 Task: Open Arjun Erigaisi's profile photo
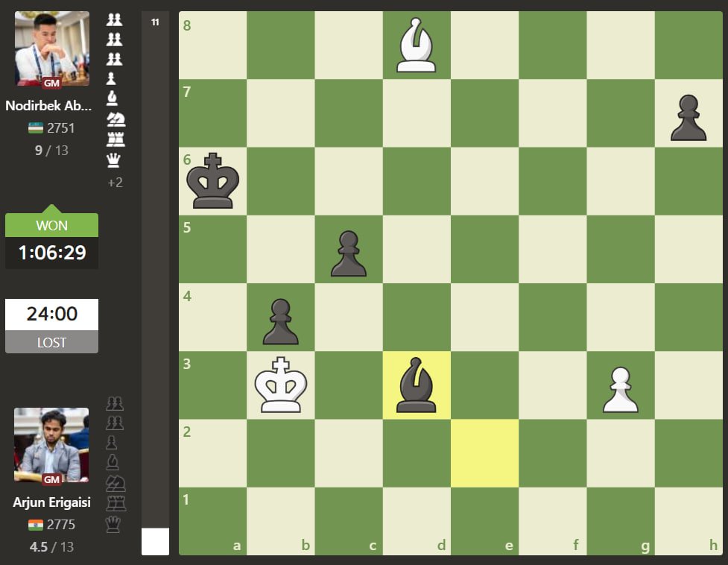[51, 445]
